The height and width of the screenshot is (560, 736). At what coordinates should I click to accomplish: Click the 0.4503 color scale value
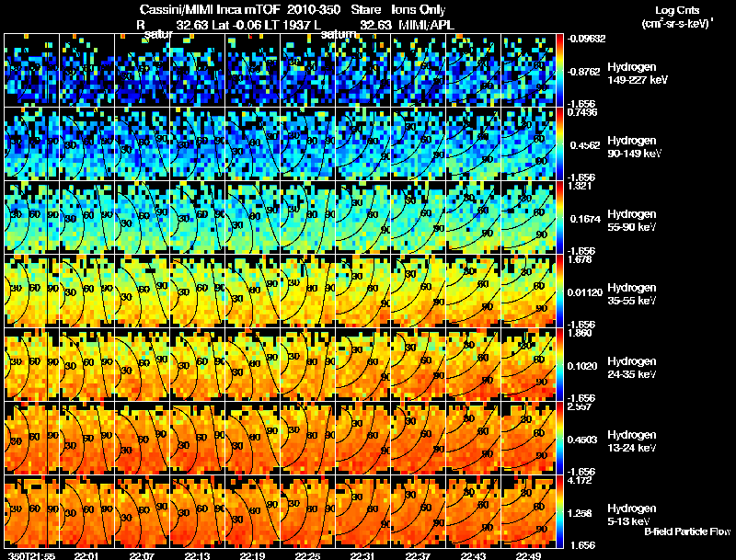point(582,440)
